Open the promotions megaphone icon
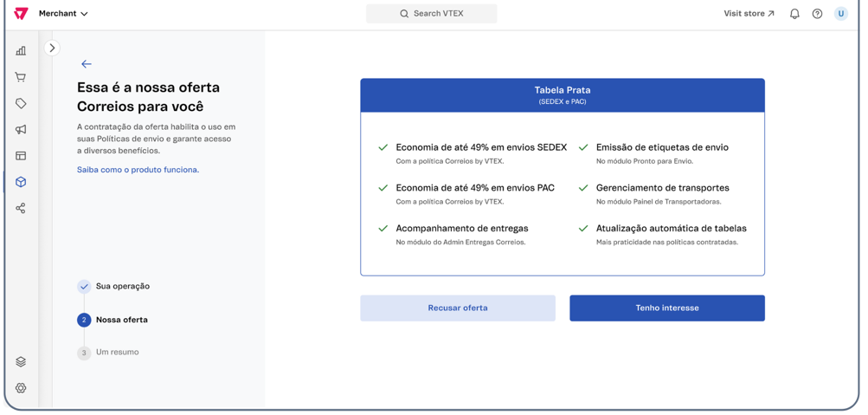868x415 pixels. coord(21,130)
